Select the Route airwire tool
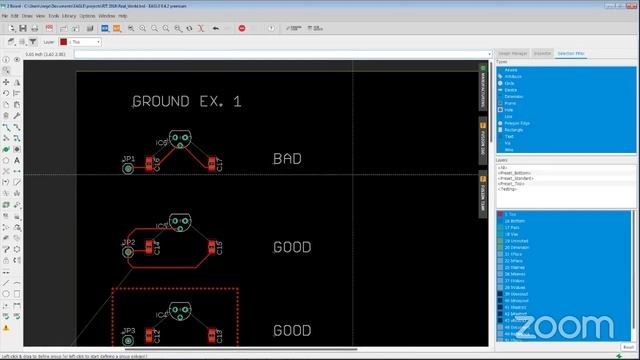 point(6,127)
